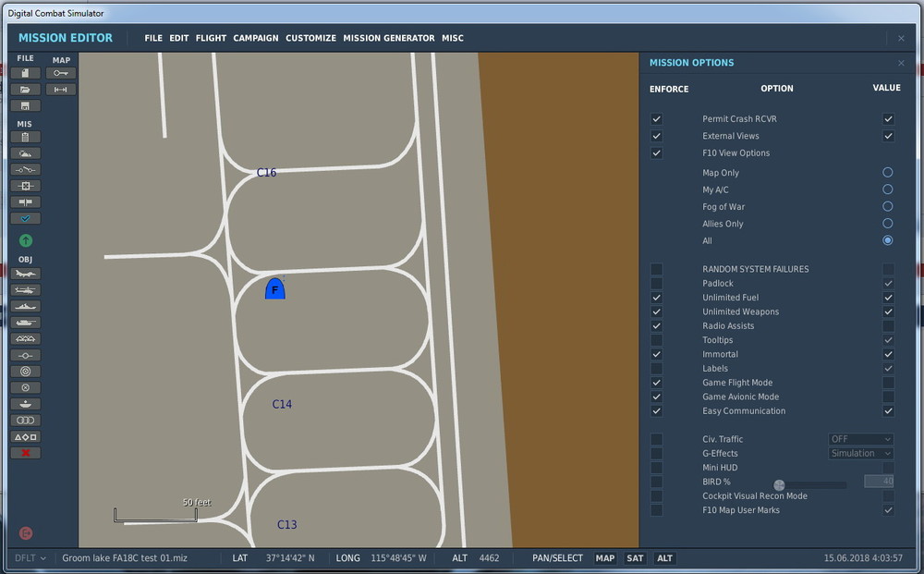Open the DFLT dropdown in status bar
The height and width of the screenshot is (574, 924).
click(30, 558)
